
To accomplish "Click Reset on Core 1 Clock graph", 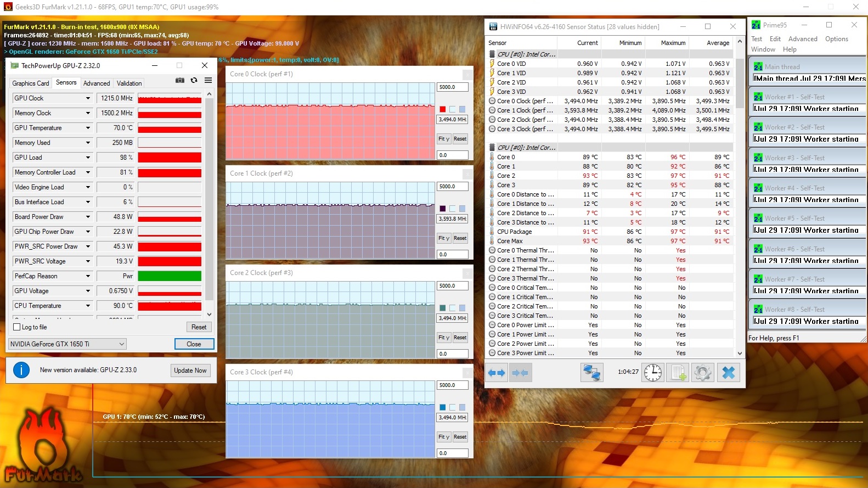I will click(460, 238).
